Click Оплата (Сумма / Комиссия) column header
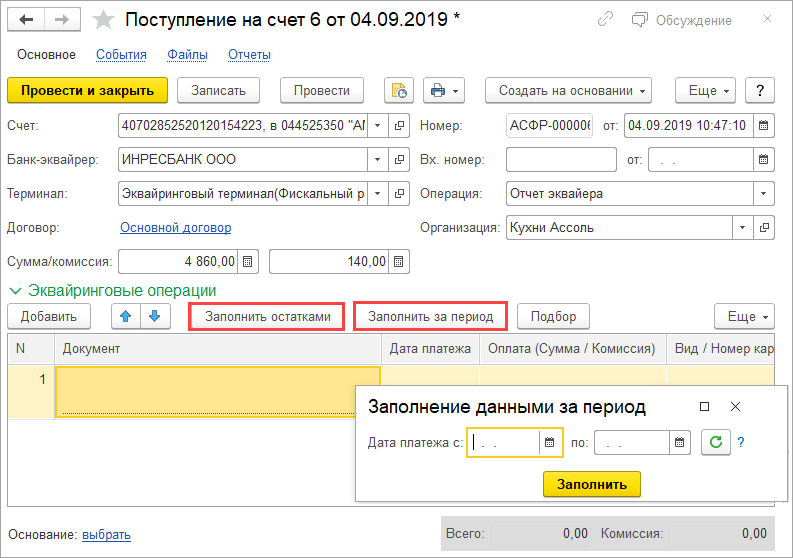 coord(572,349)
